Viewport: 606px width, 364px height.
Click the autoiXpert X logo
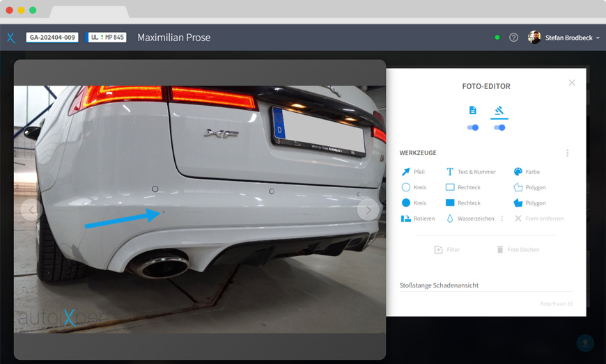coord(11,38)
